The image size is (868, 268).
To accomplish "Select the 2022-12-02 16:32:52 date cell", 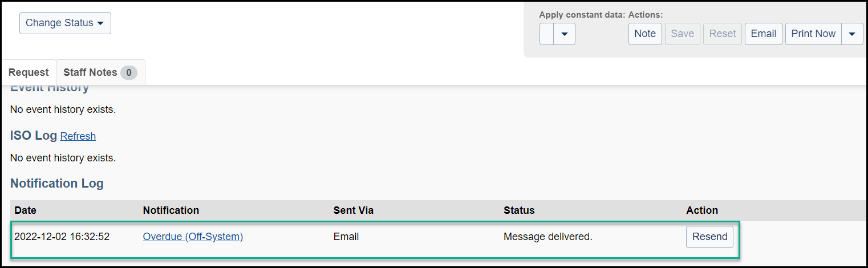I will point(62,237).
